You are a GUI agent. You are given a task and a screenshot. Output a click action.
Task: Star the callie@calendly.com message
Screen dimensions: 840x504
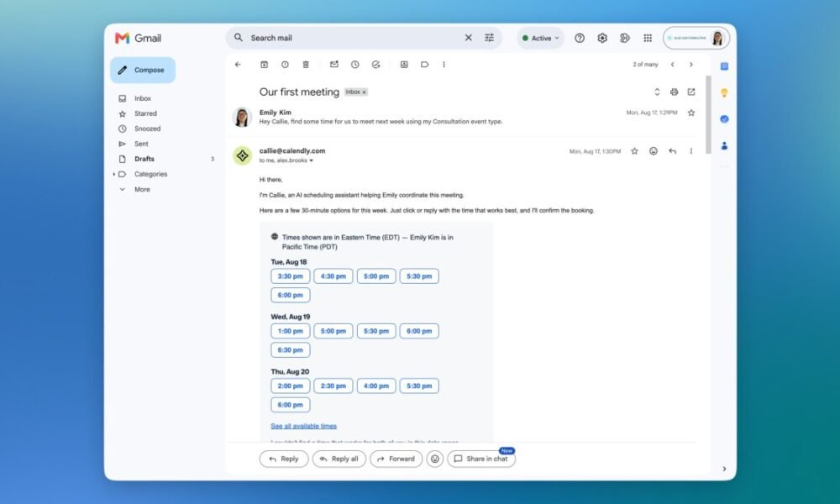[x=634, y=151]
